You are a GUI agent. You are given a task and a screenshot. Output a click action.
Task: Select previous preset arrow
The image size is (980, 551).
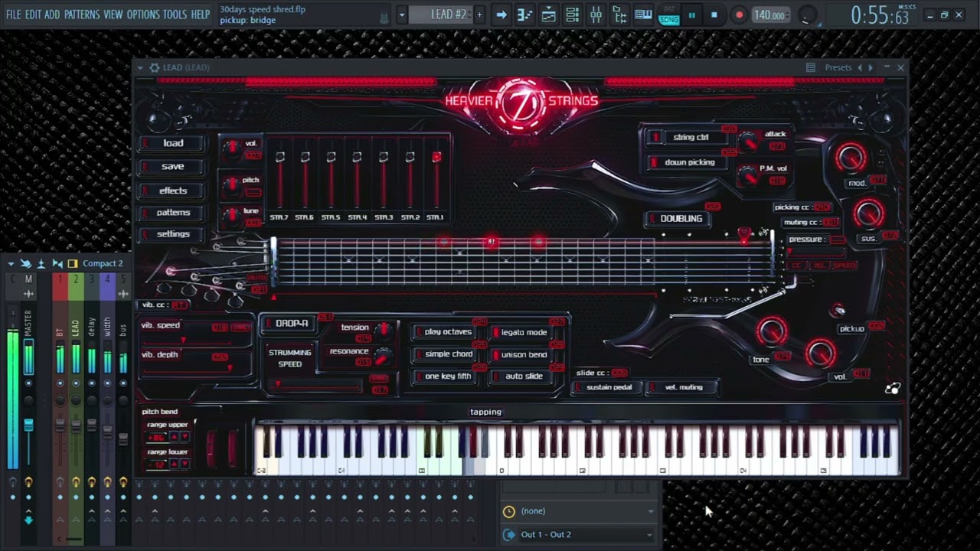pyautogui.click(x=859, y=67)
